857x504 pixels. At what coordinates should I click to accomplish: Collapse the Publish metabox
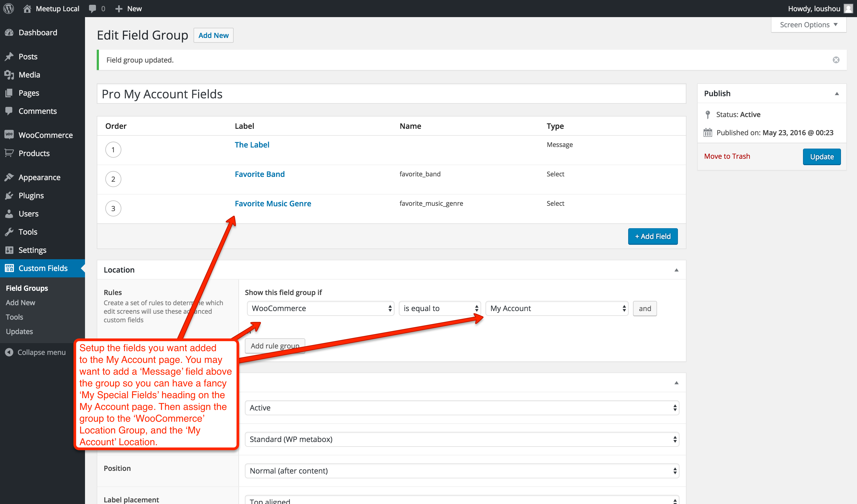(x=837, y=94)
